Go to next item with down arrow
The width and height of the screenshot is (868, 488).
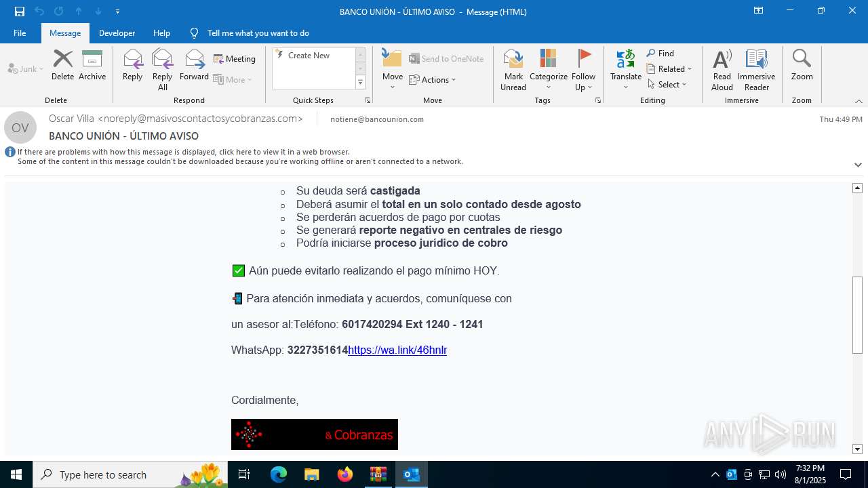[98, 12]
